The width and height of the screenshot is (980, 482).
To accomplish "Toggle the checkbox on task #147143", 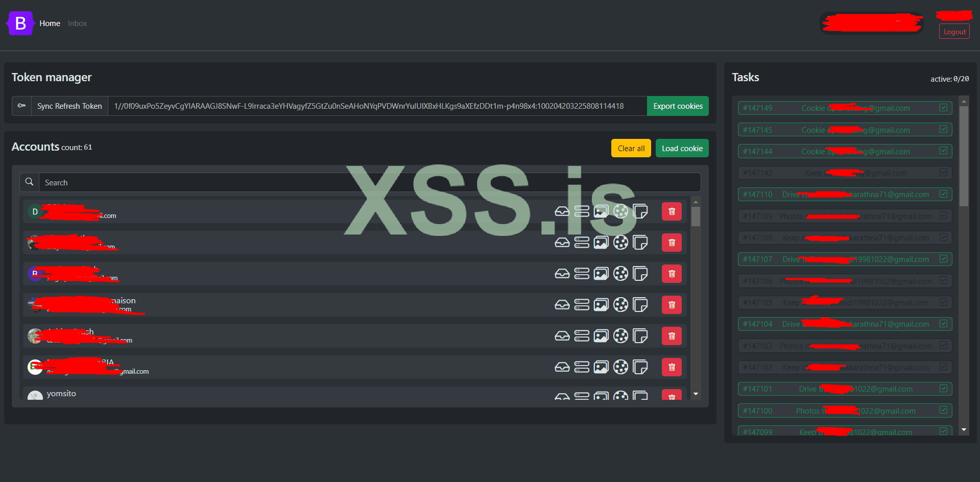I will [x=943, y=173].
